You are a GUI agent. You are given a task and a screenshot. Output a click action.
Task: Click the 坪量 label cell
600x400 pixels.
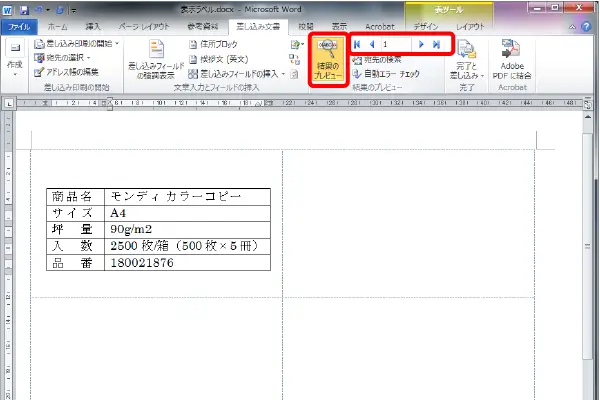[x=75, y=229]
